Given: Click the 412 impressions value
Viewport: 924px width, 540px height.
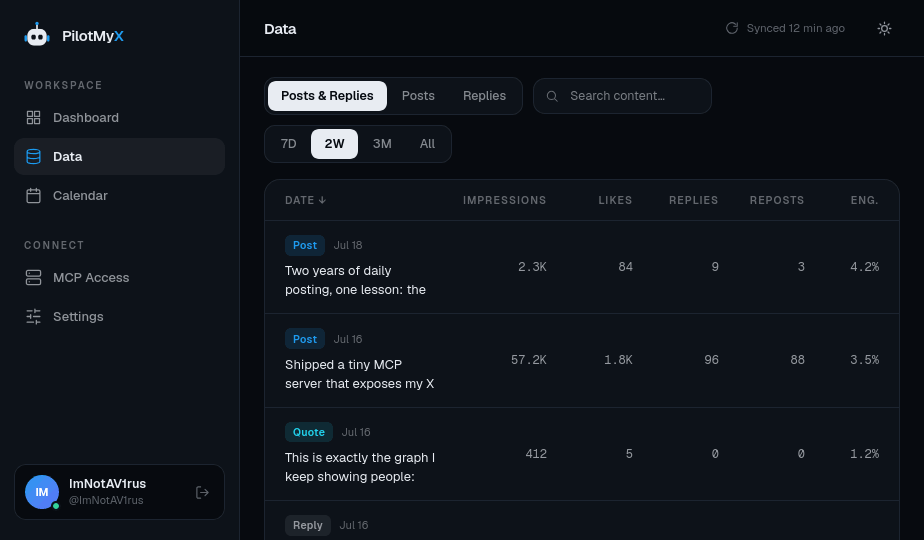Looking at the screenshot, I should tap(536, 454).
